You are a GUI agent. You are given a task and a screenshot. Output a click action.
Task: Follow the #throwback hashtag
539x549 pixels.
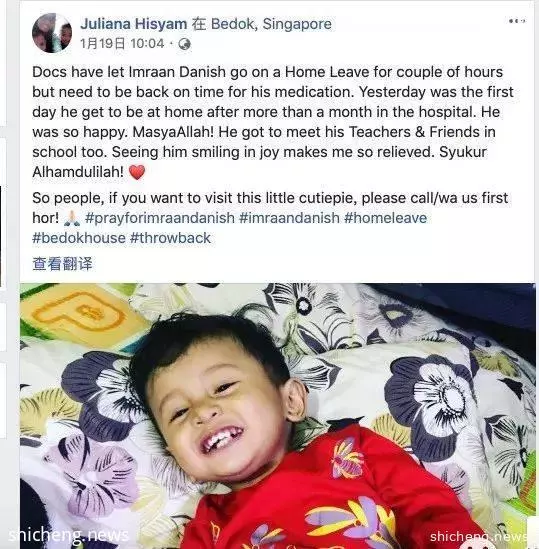click(170, 238)
